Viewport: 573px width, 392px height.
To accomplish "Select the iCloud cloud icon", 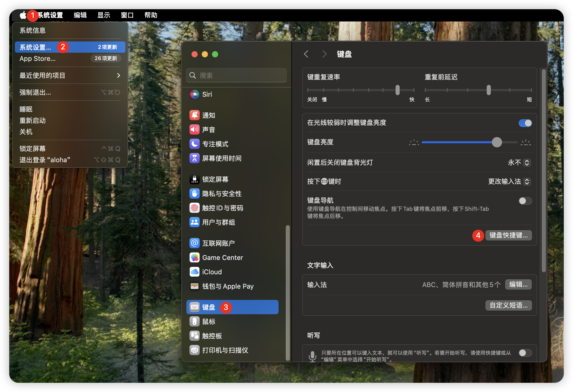I will pyautogui.click(x=195, y=272).
